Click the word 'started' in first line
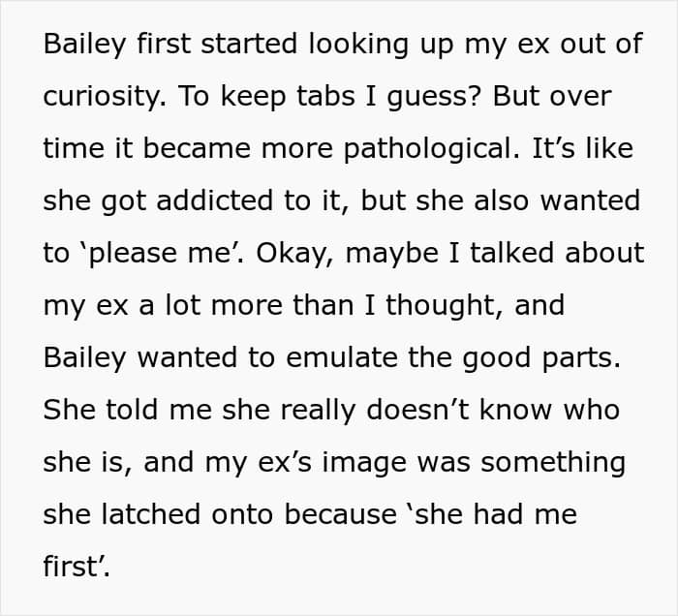The width and height of the screenshot is (678, 616). (249, 44)
